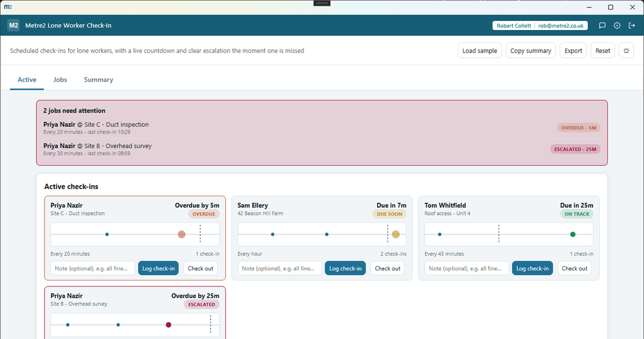Open the feedback chat bubble icon

pyautogui.click(x=603, y=25)
